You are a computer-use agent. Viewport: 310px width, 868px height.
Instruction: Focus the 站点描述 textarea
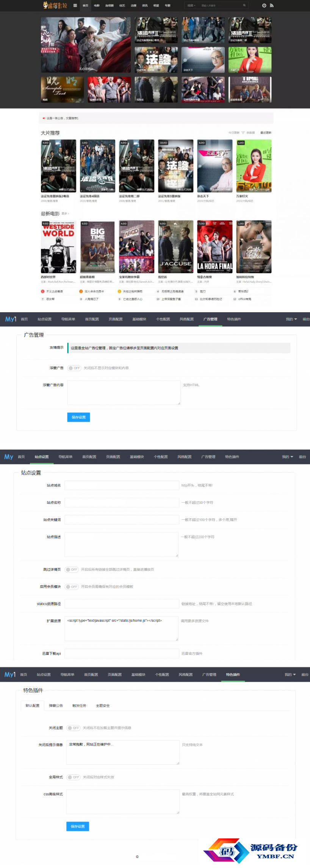click(122, 545)
